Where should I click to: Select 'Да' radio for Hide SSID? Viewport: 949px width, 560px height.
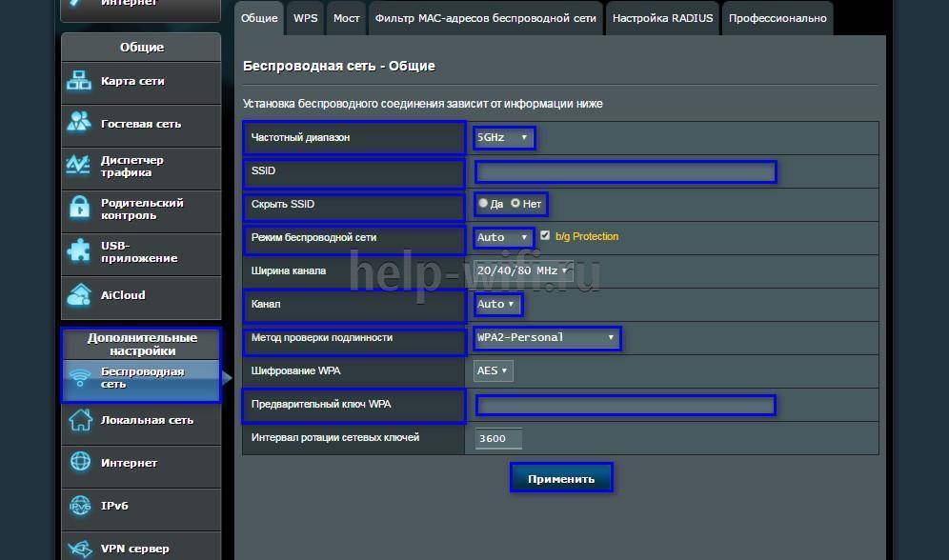coord(484,204)
